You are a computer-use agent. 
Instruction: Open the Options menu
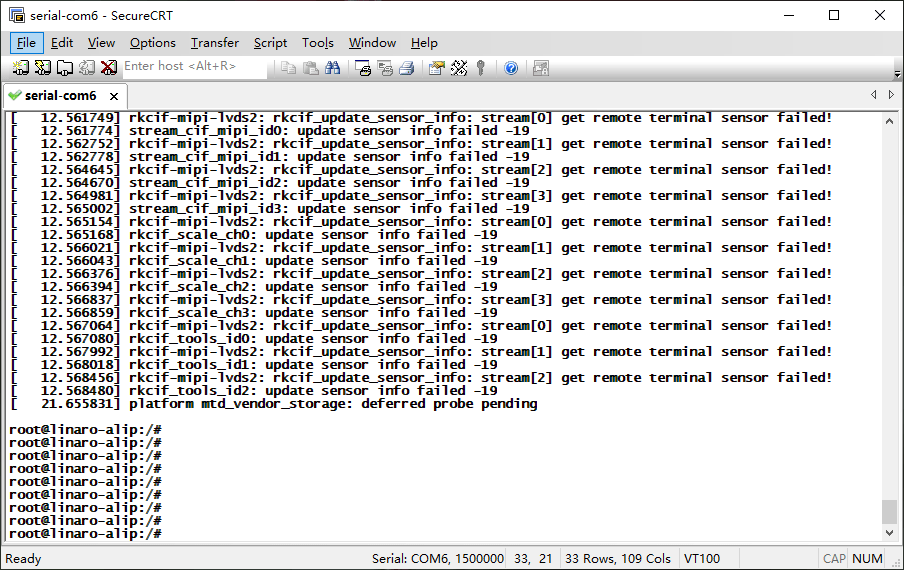pos(153,43)
